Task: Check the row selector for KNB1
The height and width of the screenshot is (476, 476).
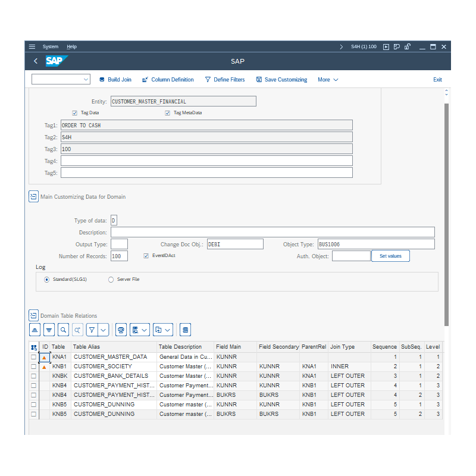Action: click(x=34, y=367)
